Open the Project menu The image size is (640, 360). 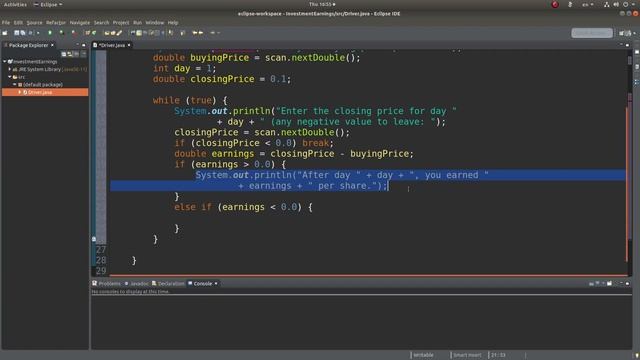pos(121,22)
